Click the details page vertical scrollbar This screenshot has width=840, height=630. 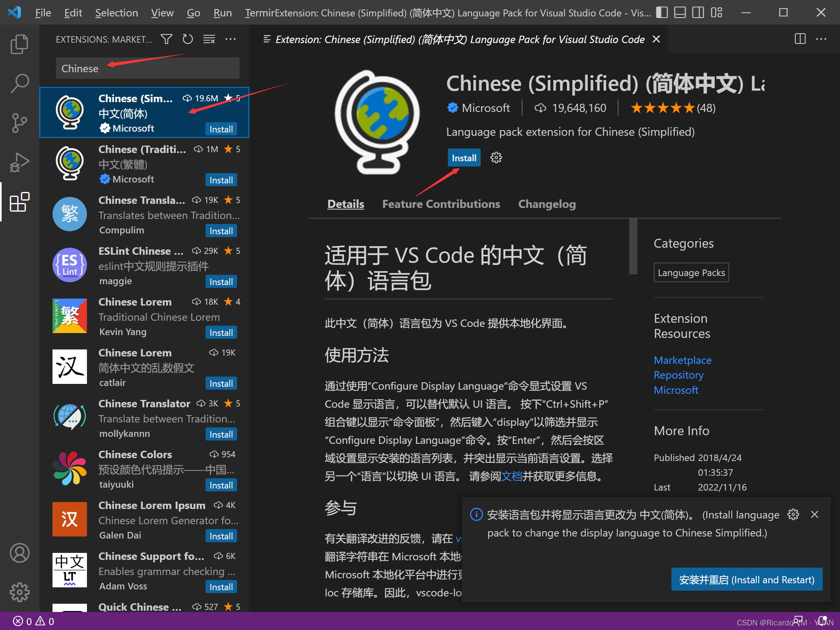point(633,247)
